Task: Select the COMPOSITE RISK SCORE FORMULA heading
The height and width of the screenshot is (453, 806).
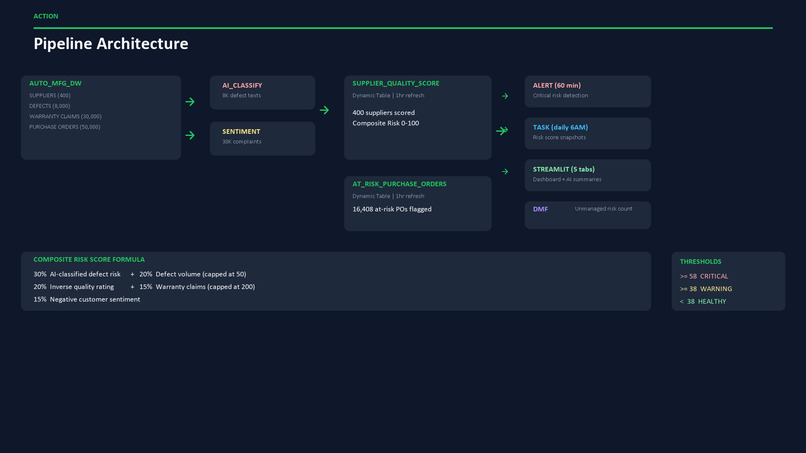Action: point(89,260)
